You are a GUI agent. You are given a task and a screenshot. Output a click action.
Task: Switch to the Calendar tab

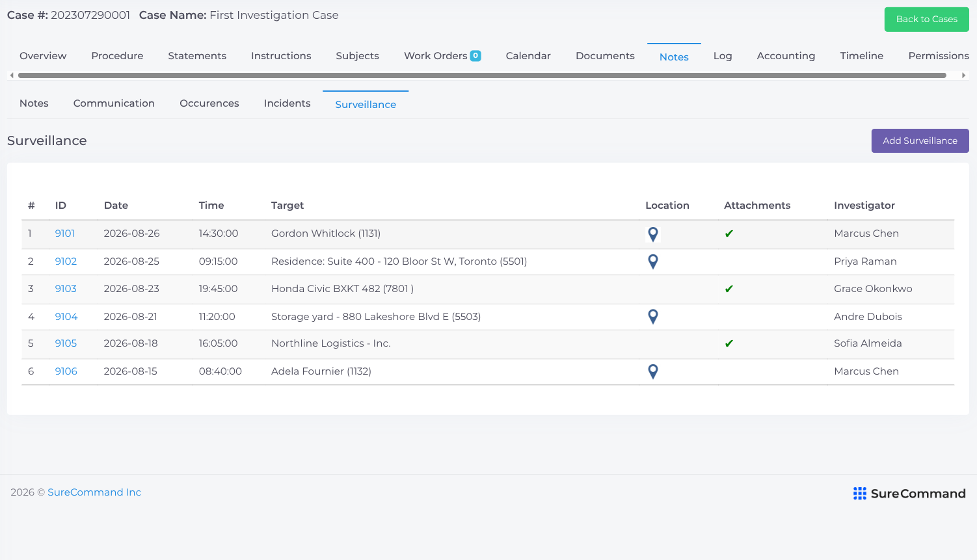[528, 56]
